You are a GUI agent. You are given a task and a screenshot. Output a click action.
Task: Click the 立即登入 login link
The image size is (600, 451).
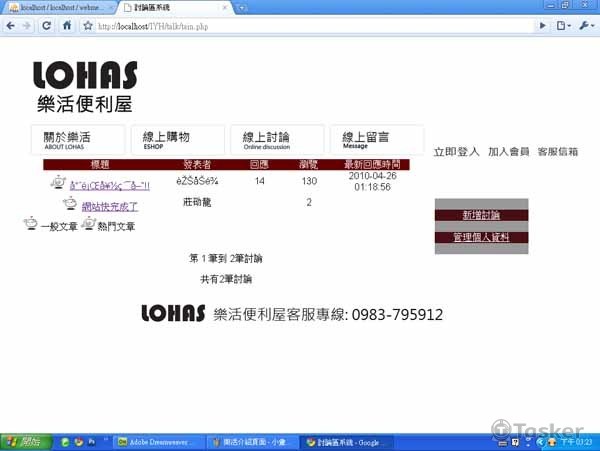456,152
